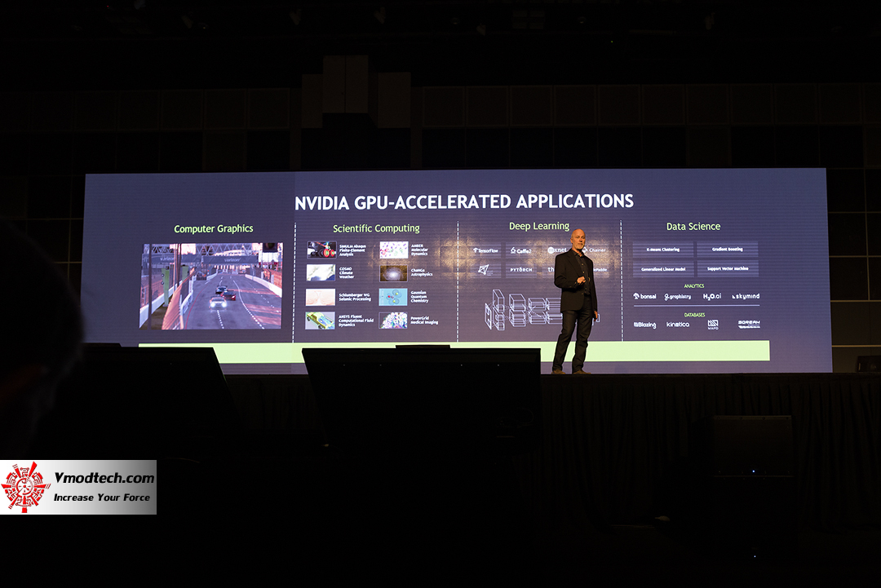Click the 'Gaussian Quantum Chemistry' text
Viewport: 881px width, 588px height.
click(419, 297)
